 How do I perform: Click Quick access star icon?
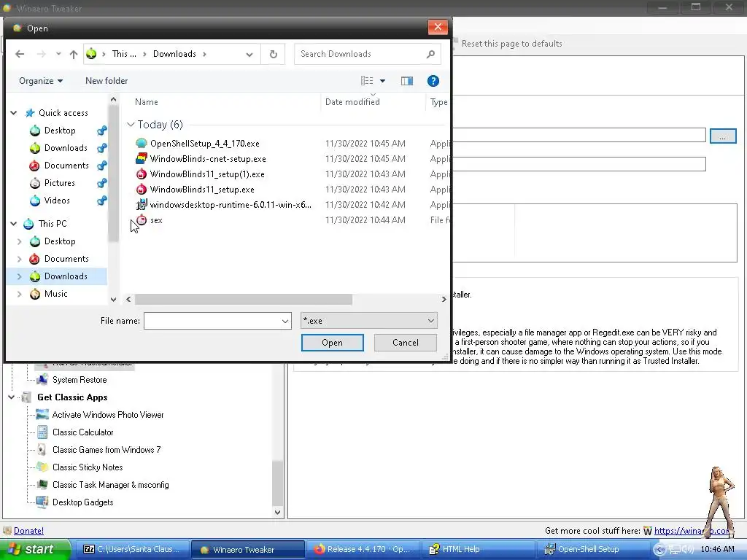coord(30,113)
